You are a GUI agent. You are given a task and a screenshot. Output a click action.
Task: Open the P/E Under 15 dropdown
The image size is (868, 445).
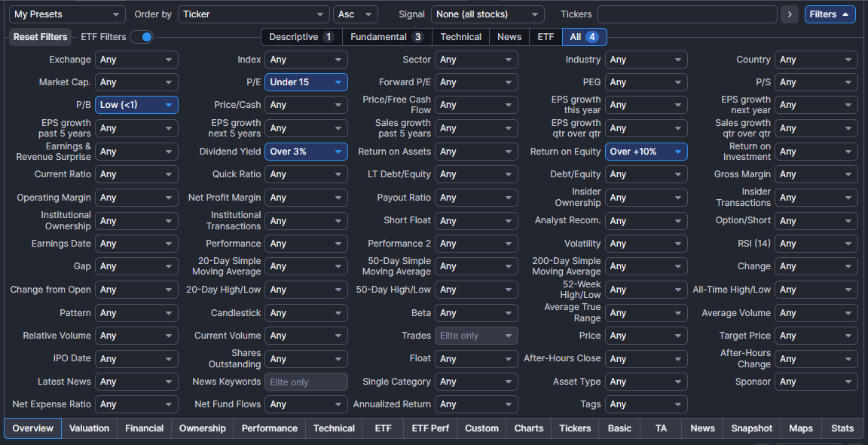306,82
